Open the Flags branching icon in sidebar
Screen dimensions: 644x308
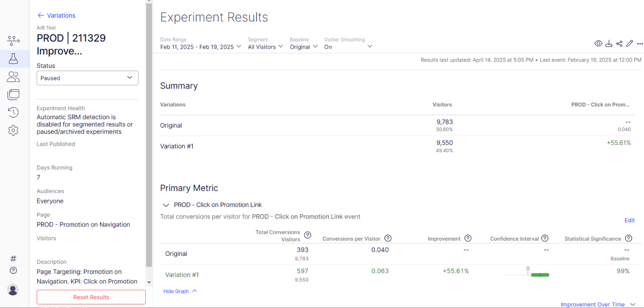[13, 40]
